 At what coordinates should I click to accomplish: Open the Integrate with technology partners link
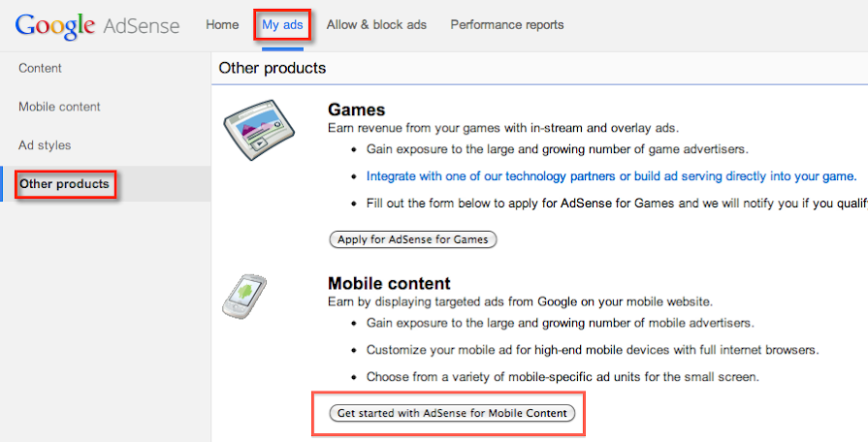[x=611, y=176]
